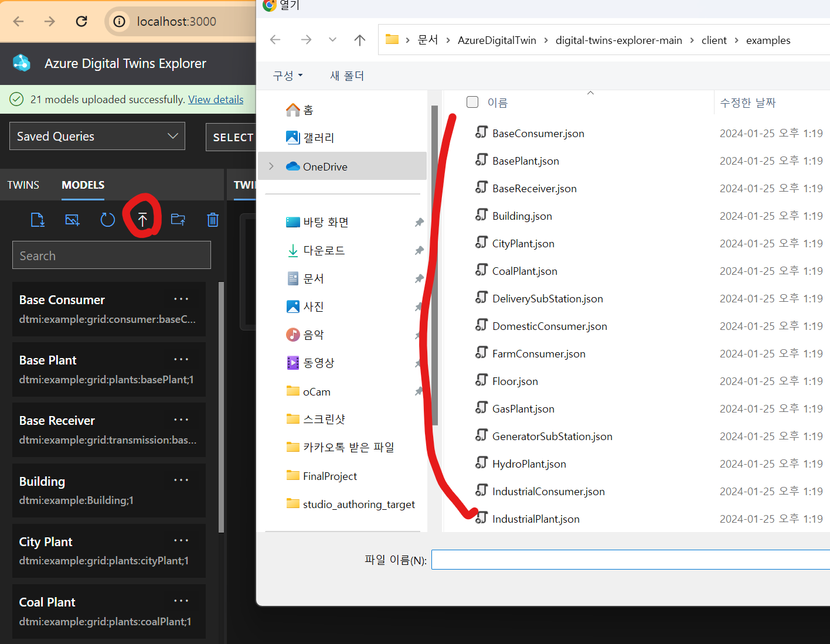Delete all models with trash icon

point(213,220)
